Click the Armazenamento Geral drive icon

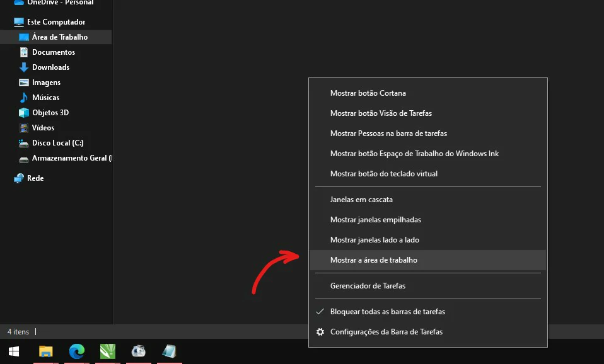pos(24,159)
